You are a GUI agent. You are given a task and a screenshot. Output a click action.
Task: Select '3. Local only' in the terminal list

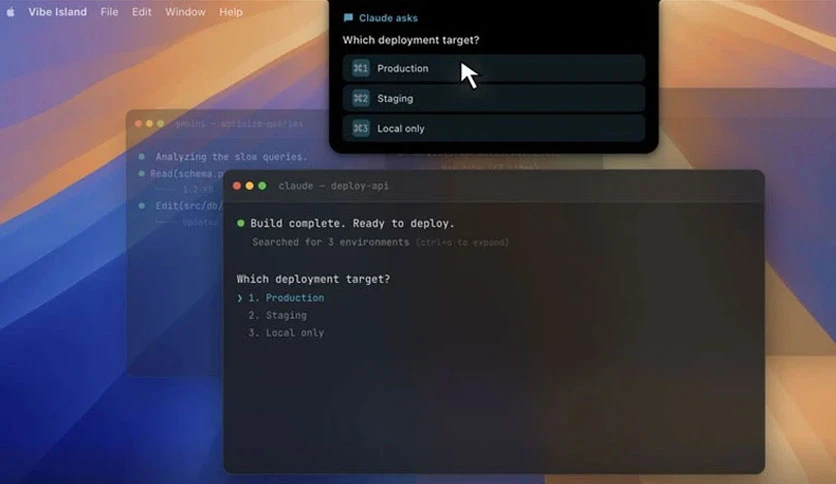[286, 333]
